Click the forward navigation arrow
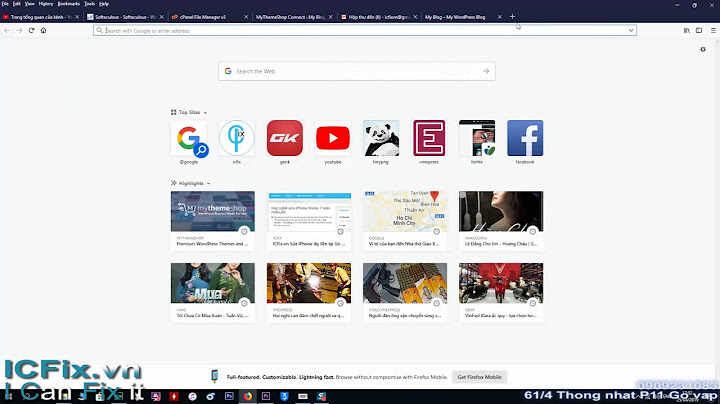 pyautogui.click(x=19, y=30)
